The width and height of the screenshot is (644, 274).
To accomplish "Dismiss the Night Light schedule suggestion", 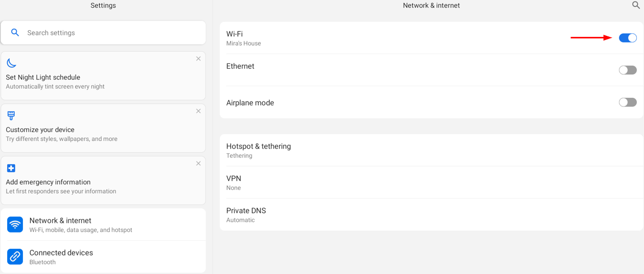I will click(198, 59).
